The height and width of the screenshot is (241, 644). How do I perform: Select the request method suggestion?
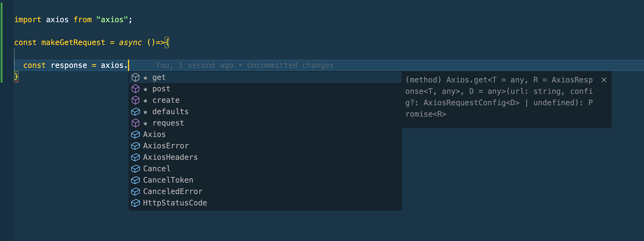pyautogui.click(x=265, y=123)
